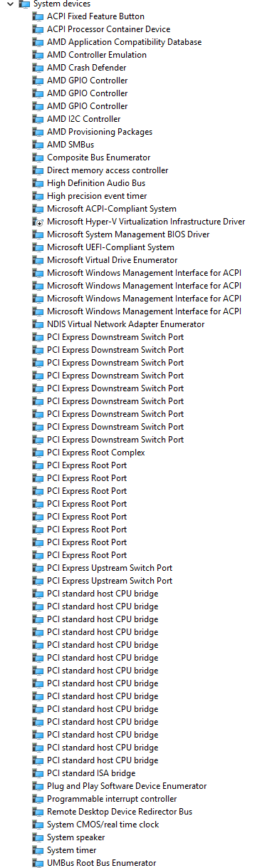Click the NDIS Virtual Network Adapter Enumerator icon

pyautogui.click(x=38, y=324)
